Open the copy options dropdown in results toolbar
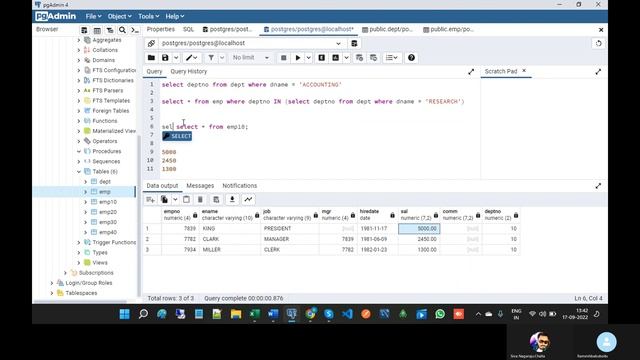The image size is (640, 360). click(x=175, y=199)
